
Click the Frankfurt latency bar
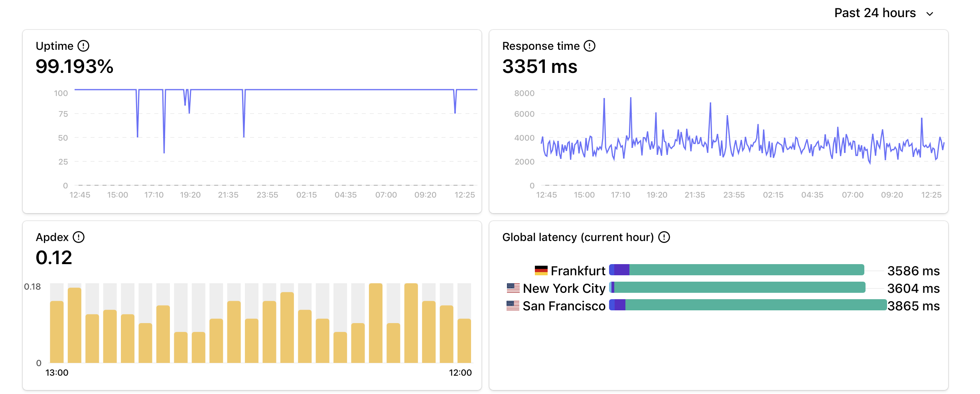[x=736, y=270]
